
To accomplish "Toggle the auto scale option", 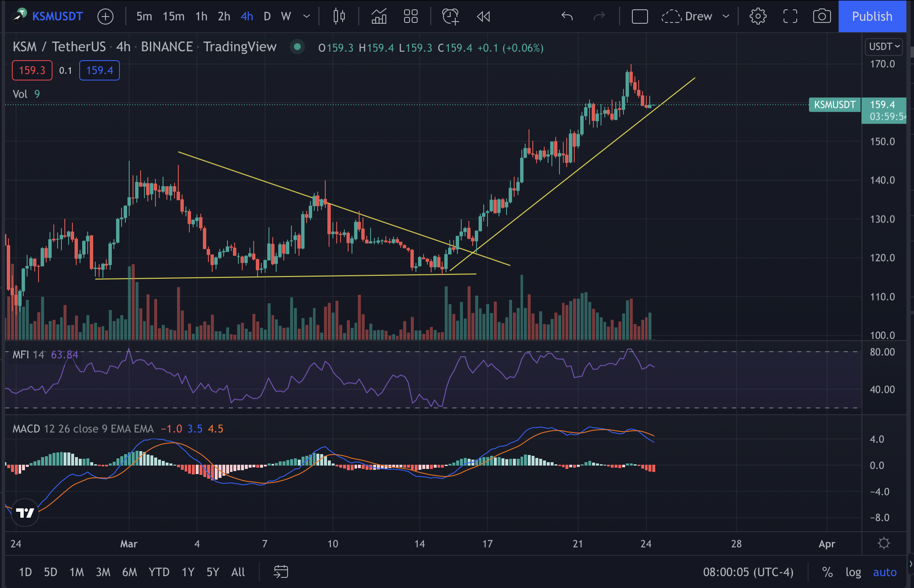I will (x=885, y=572).
